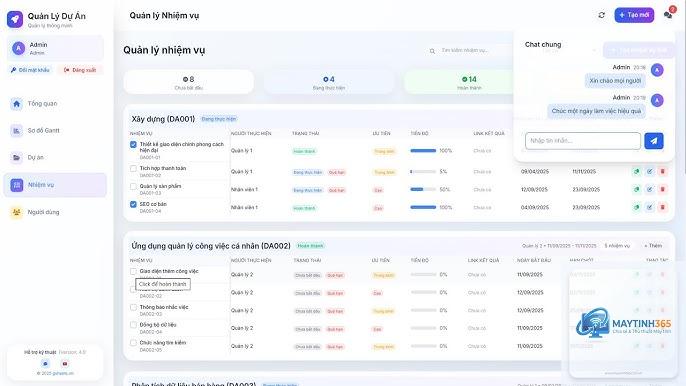Click the messenger support icon in sidebar footer

pyautogui.click(x=45, y=364)
